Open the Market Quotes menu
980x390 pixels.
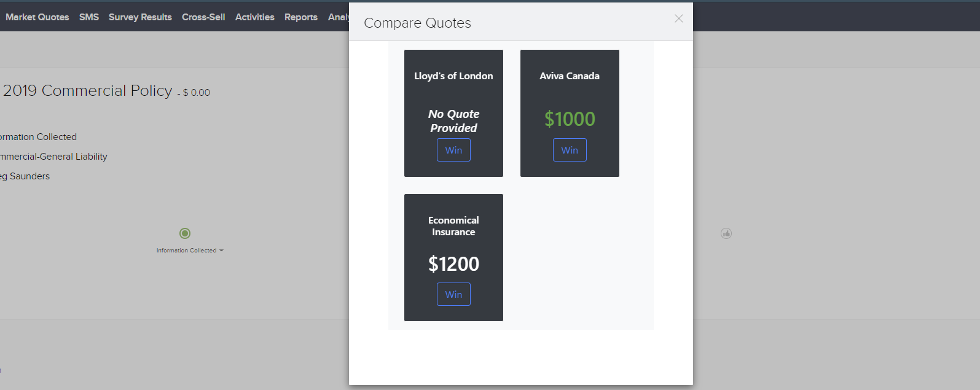37,17
